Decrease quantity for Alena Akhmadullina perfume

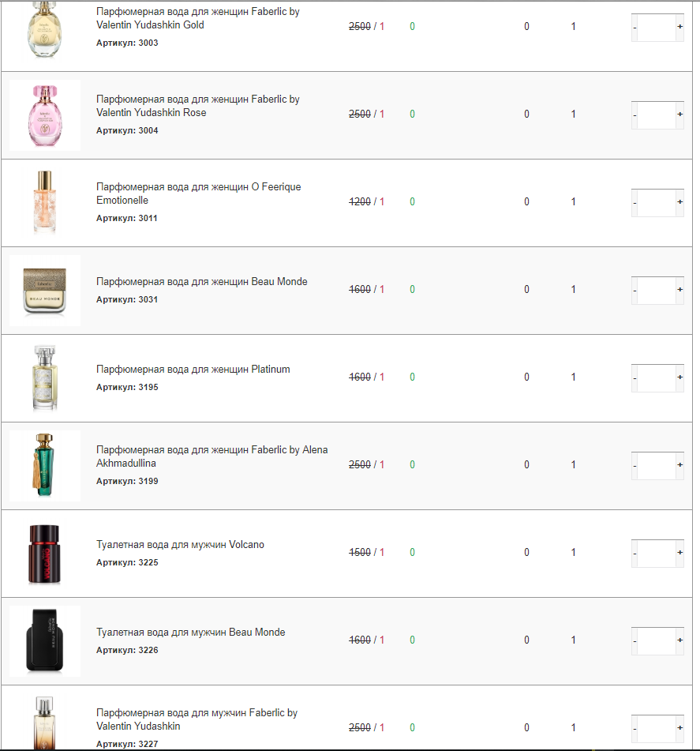point(634,466)
